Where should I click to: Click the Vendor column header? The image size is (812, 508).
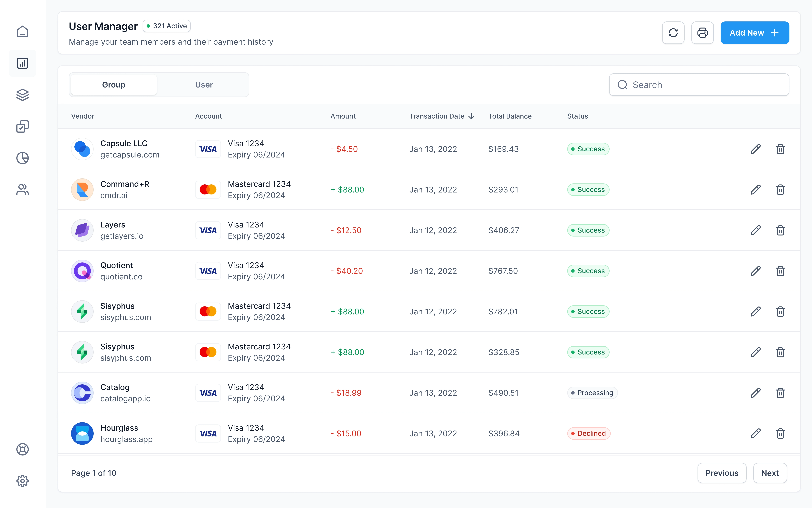(83, 116)
